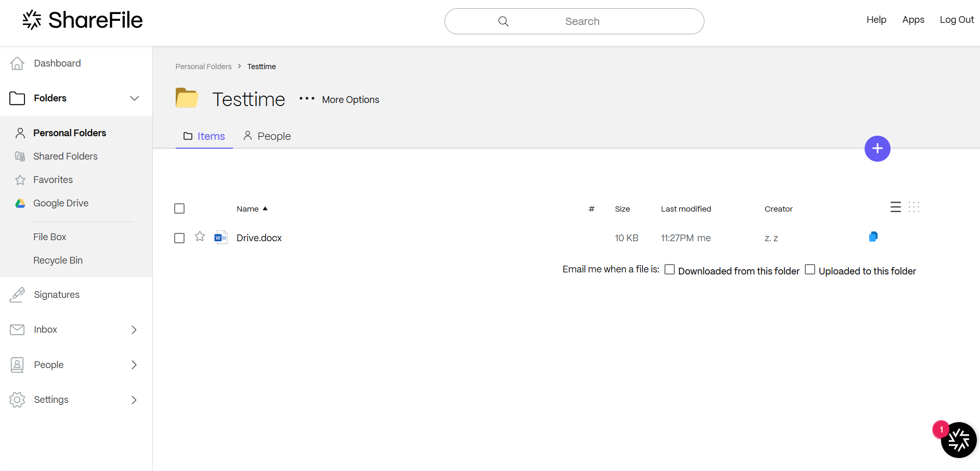
Task: Switch to grid view layout
Action: 913,207
